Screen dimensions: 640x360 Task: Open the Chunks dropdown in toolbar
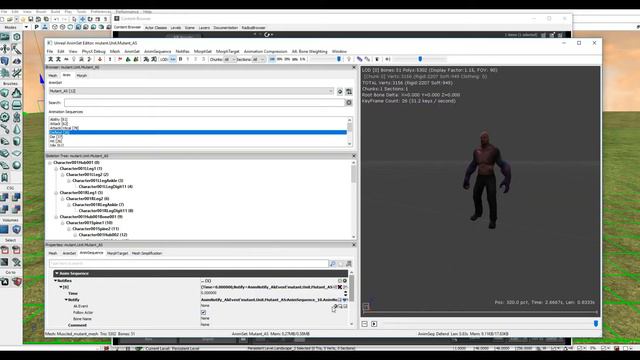point(230,60)
